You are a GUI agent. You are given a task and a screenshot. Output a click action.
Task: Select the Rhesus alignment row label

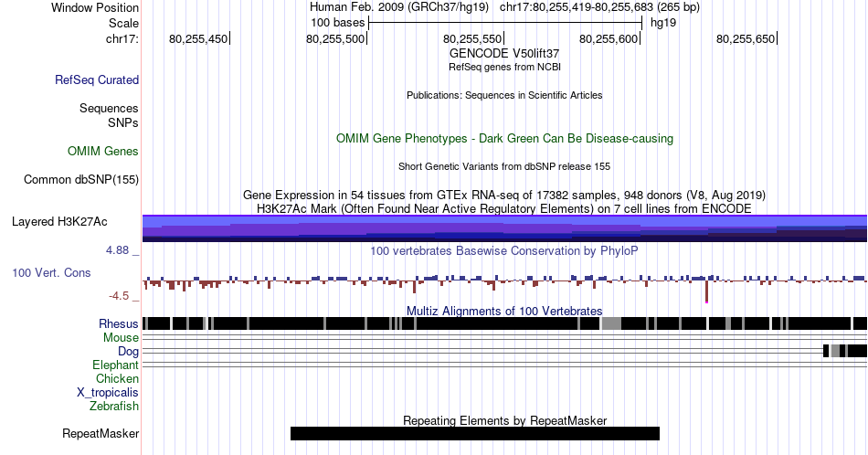click(119, 323)
